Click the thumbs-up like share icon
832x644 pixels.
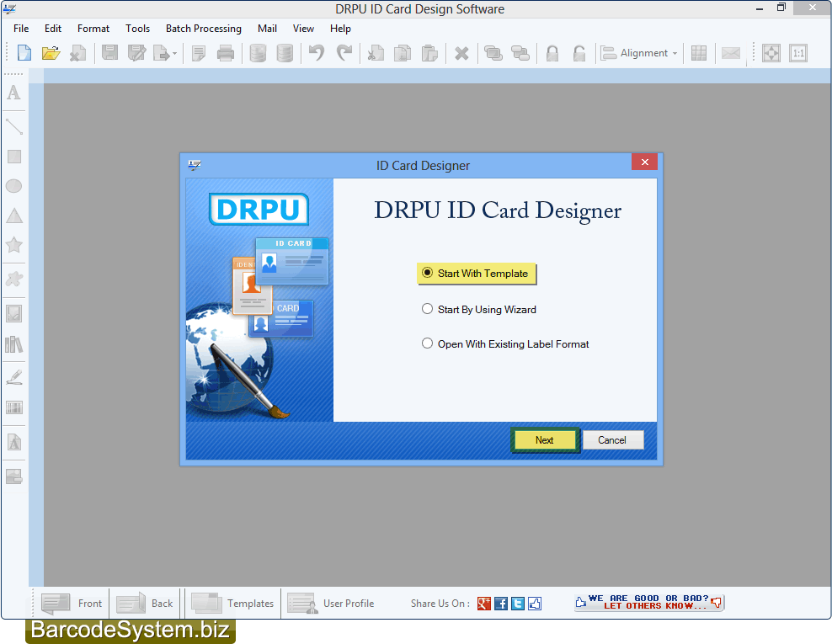(535, 603)
